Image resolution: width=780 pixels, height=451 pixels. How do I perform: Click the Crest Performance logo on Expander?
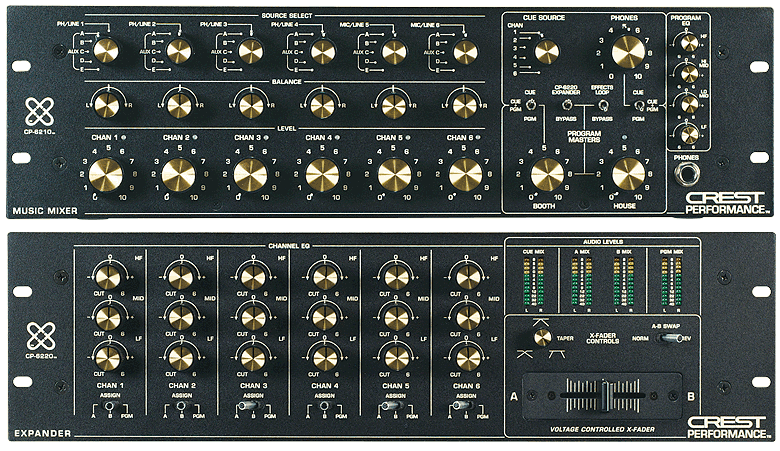(728, 428)
